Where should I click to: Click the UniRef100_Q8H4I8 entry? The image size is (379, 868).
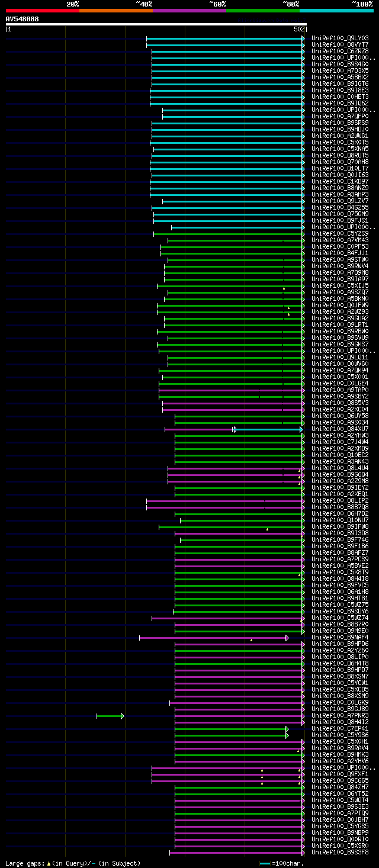click(340, 578)
